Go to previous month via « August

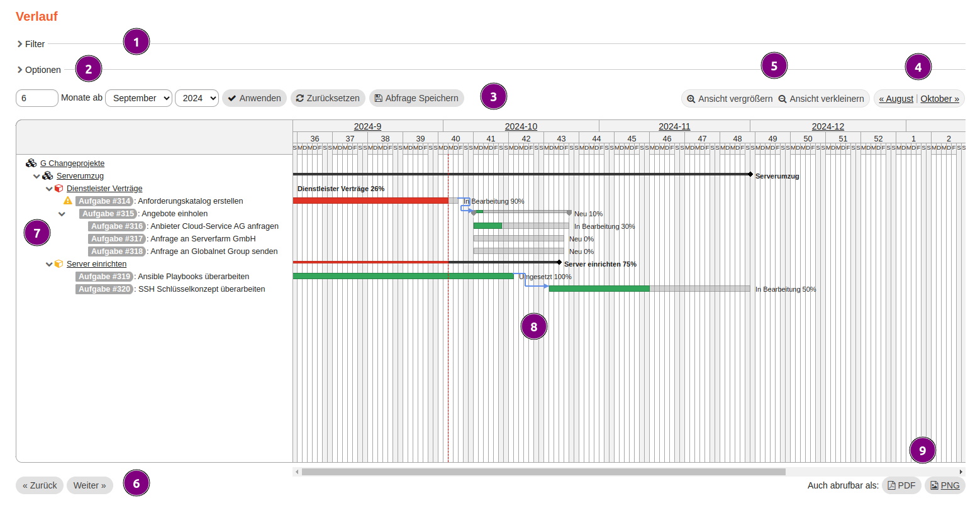896,99
